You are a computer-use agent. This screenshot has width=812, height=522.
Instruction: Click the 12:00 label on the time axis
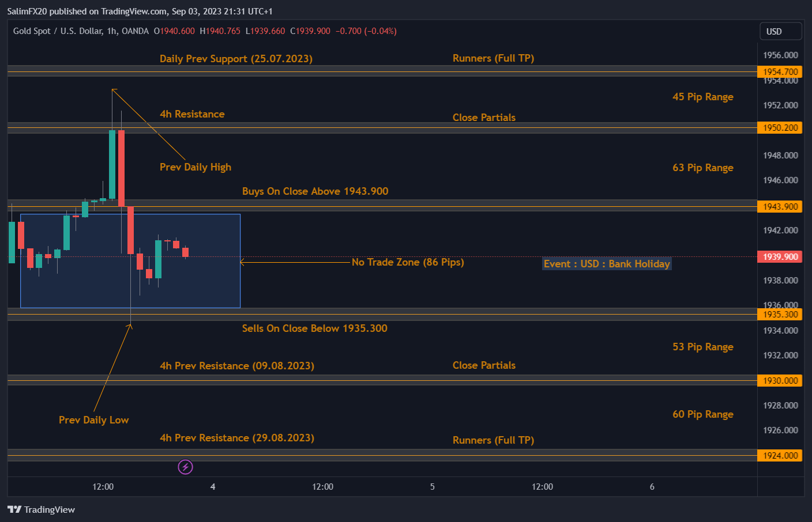pyautogui.click(x=103, y=487)
